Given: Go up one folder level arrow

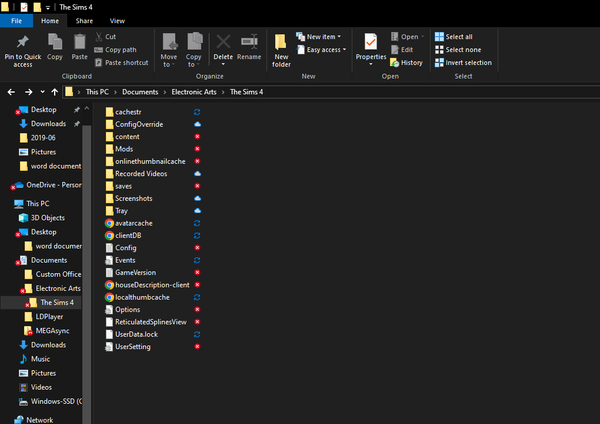Looking at the screenshot, I should pyautogui.click(x=55, y=92).
